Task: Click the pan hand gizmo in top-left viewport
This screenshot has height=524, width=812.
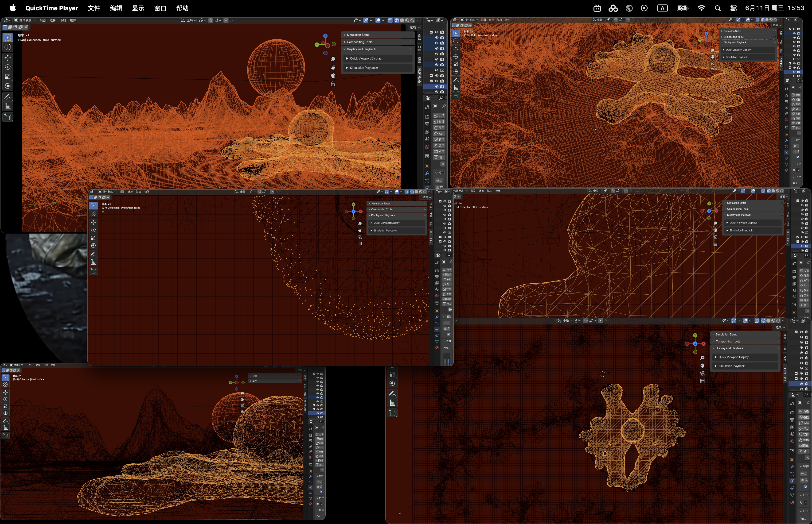Action: pyautogui.click(x=333, y=67)
